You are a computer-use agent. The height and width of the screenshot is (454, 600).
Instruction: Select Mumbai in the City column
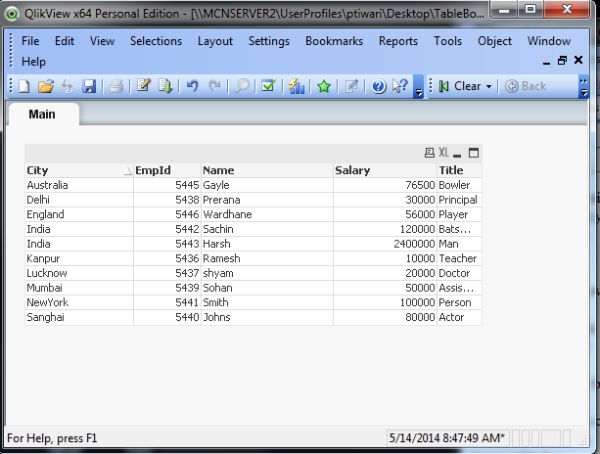pyautogui.click(x=79, y=288)
